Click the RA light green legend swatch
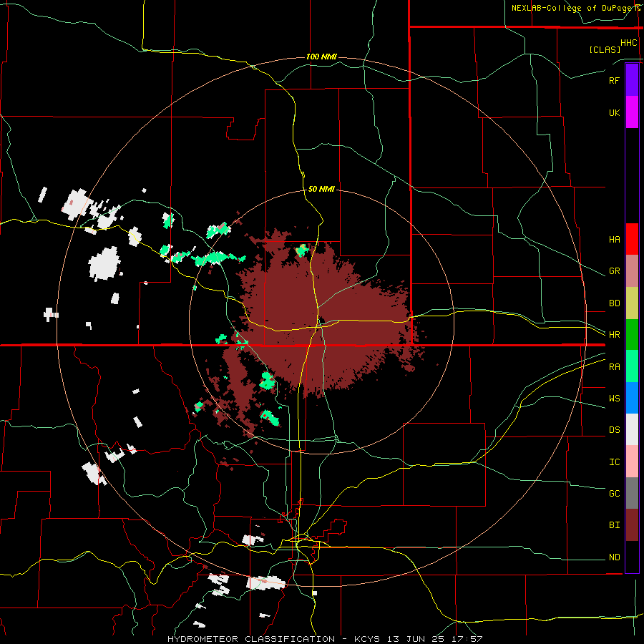The image size is (644, 644). pos(632,366)
